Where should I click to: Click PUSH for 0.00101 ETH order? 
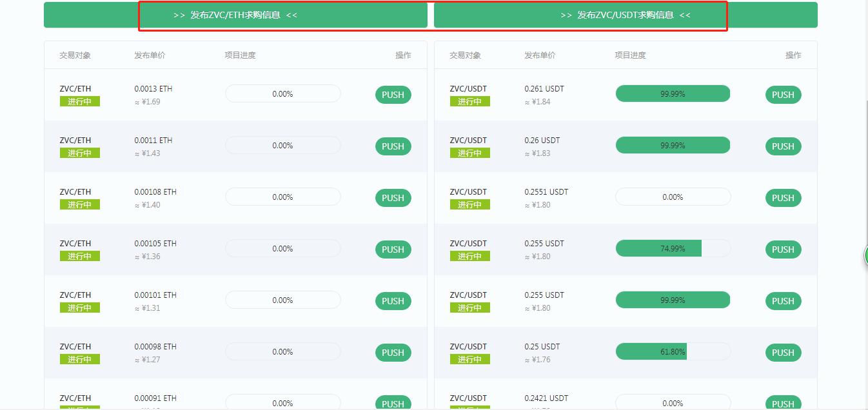click(393, 301)
